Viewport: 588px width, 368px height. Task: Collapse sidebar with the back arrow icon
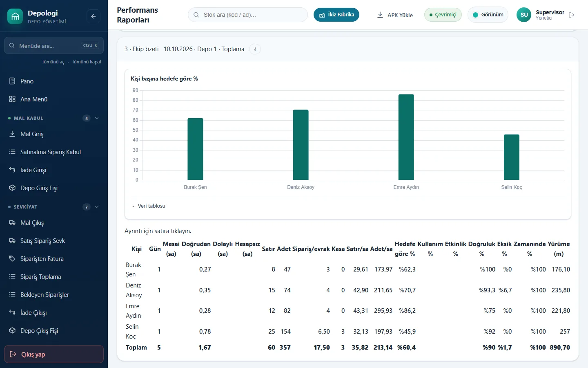(x=94, y=16)
